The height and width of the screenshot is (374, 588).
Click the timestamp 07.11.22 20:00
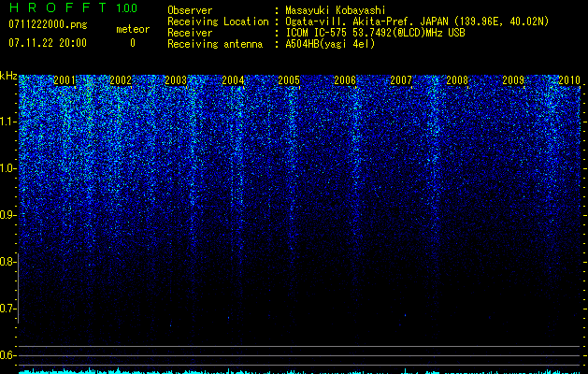tap(48, 43)
